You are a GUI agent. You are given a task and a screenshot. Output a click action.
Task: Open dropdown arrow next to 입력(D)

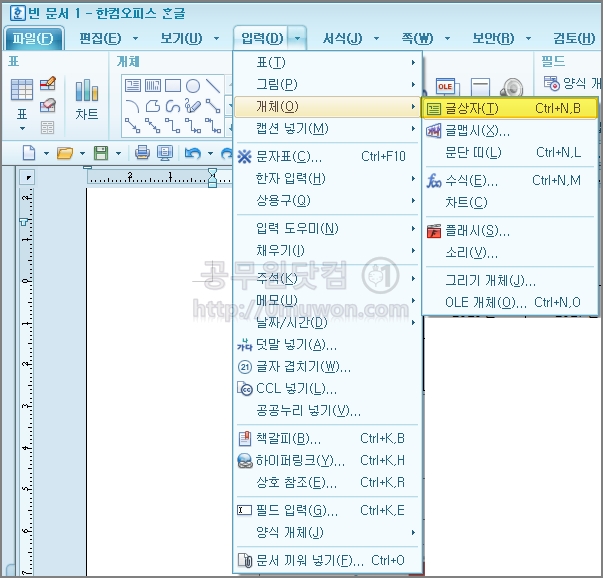coord(298,38)
